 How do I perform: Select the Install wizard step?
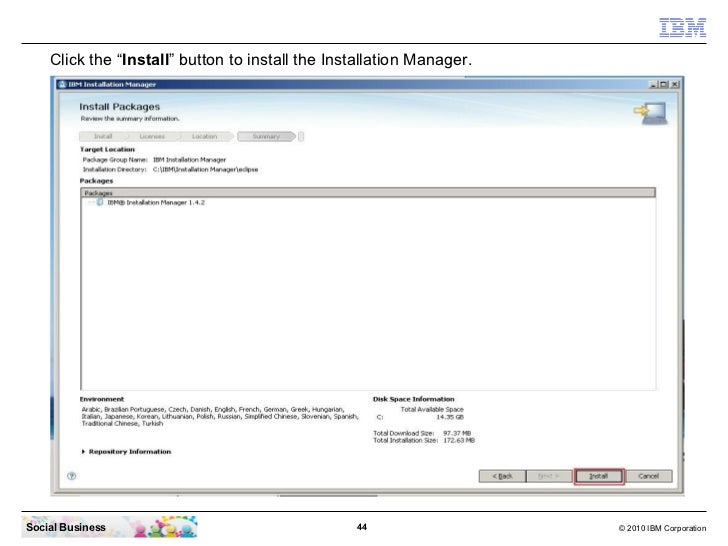click(x=103, y=136)
